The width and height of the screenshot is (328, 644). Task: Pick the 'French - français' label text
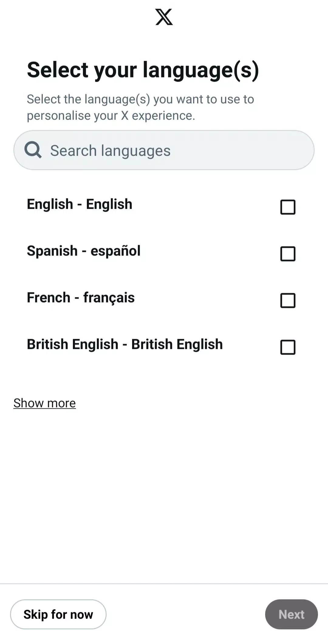click(x=81, y=298)
